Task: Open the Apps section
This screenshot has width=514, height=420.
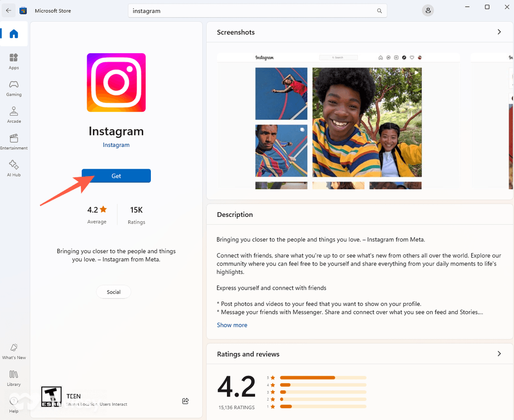Action: (x=14, y=61)
